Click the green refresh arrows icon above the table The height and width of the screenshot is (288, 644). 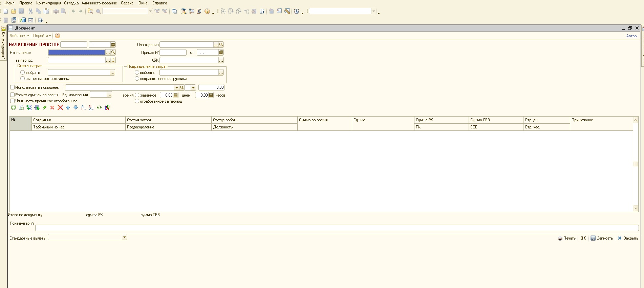click(x=99, y=107)
